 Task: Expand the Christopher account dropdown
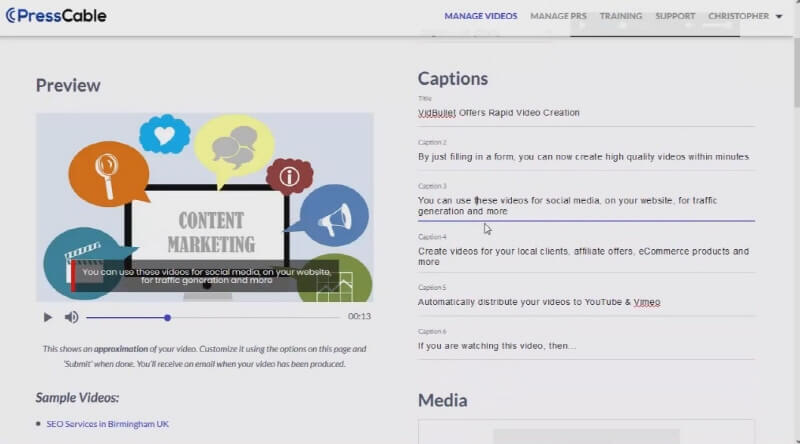tap(745, 16)
